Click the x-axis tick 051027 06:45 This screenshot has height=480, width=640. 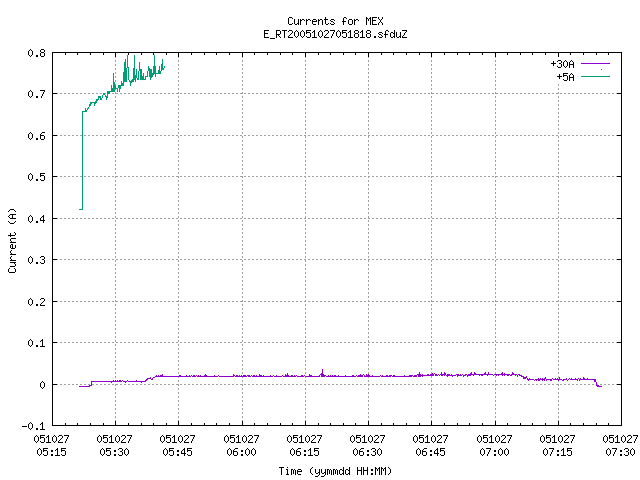pos(430,445)
